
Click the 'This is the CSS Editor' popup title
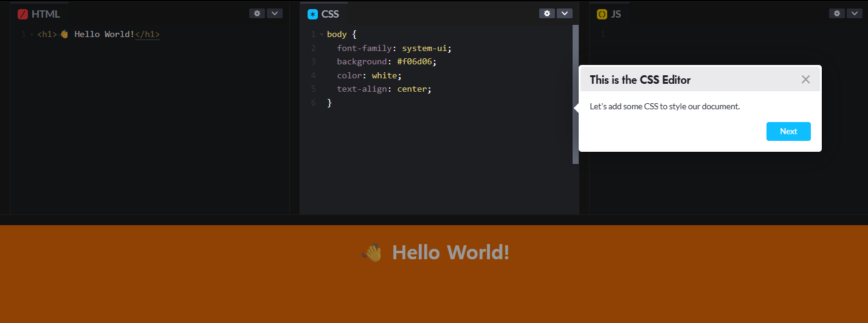[x=640, y=80]
